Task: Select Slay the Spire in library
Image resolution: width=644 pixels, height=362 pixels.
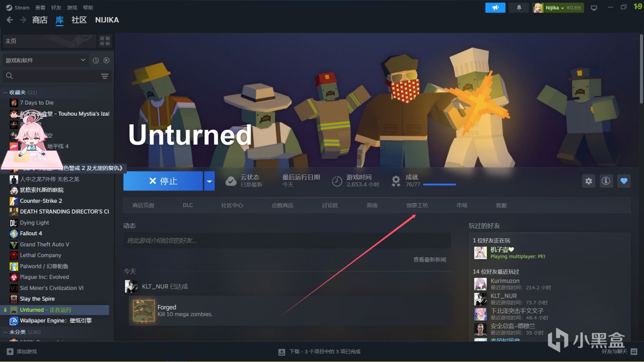Action: 37,299
